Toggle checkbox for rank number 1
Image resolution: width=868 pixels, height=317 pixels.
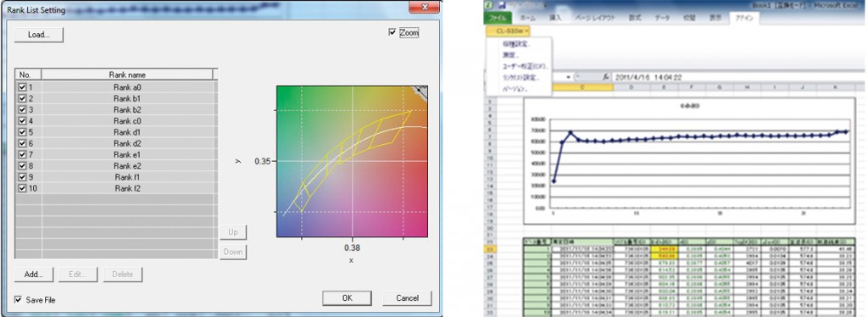click(x=22, y=86)
